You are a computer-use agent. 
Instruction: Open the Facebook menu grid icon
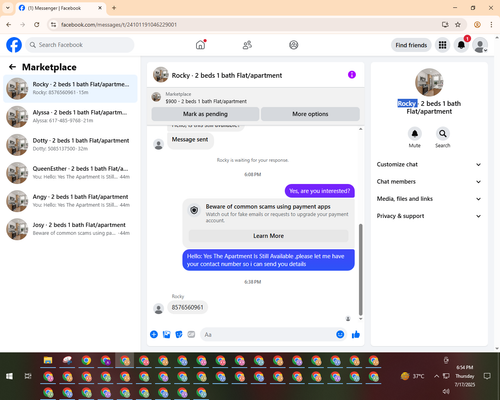tap(442, 45)
